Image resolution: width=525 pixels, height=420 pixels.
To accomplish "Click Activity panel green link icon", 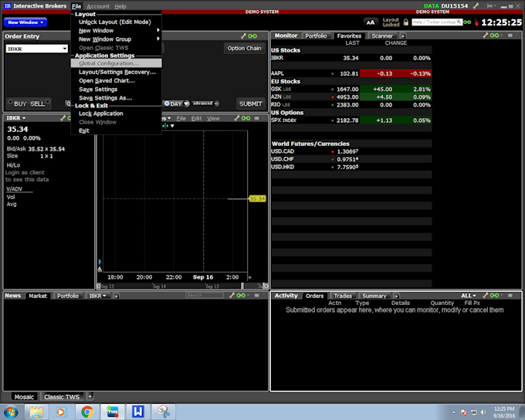I will click(495, 295).
